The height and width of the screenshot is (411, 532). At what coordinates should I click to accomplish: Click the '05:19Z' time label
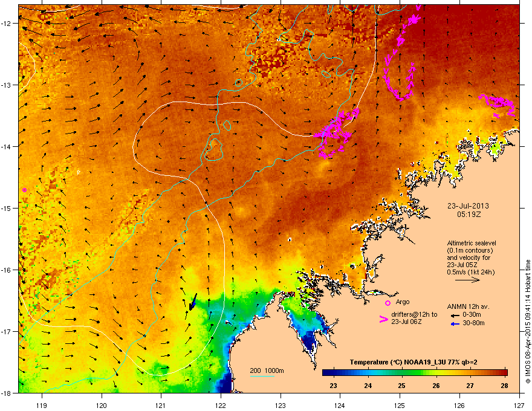[469, 215]
